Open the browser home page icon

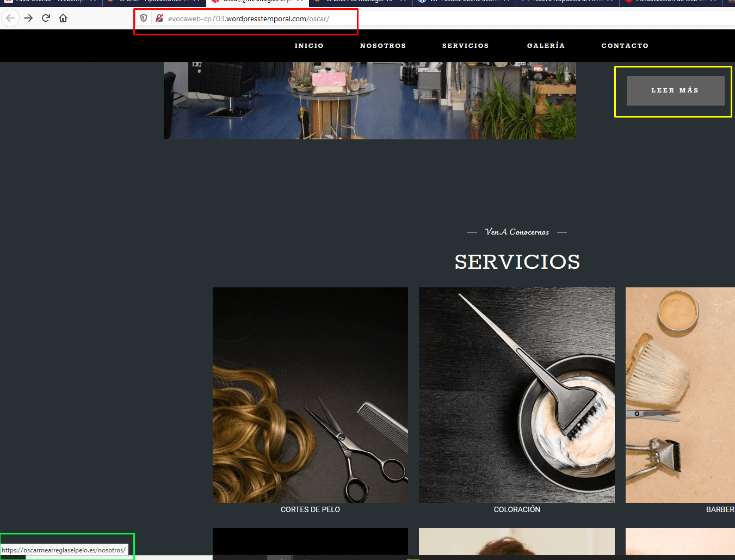point(63,18)
